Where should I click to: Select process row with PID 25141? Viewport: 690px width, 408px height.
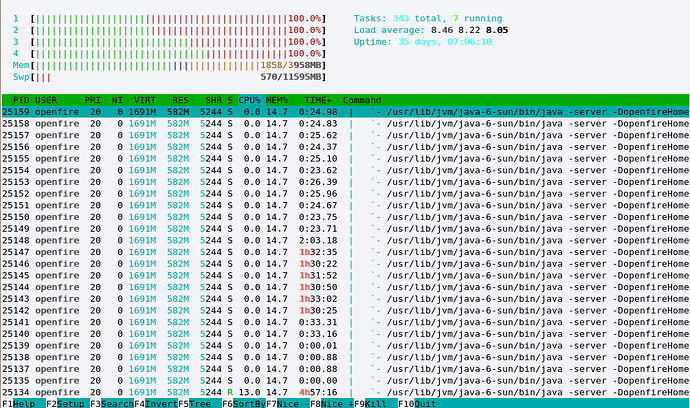(x=345, y=322)
